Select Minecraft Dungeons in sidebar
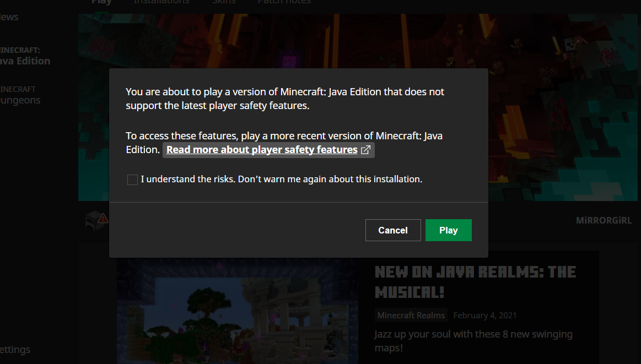 (20, 96)
